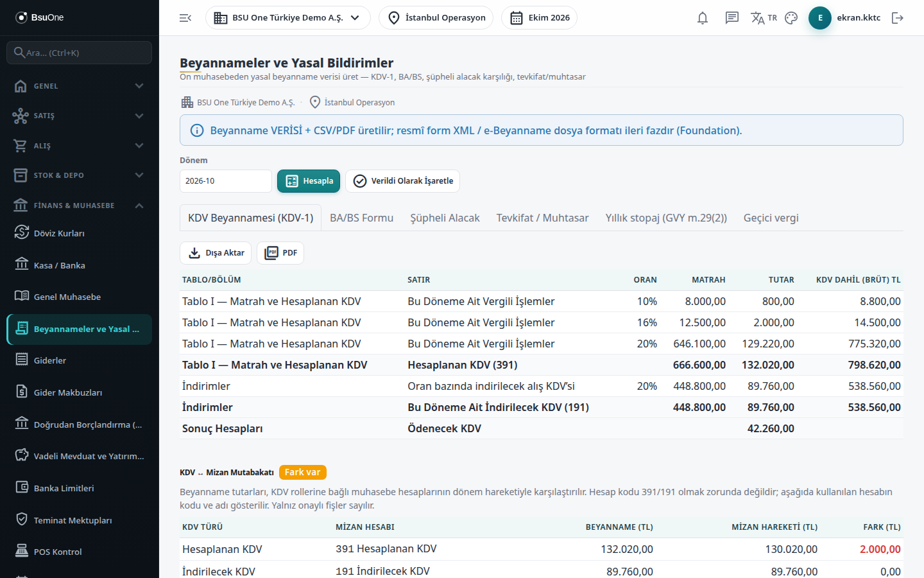The width and height of the screenshot is (924, 578).
Task: Expand the ALIŞ sidebar section
Action: [x=80, y=146]
